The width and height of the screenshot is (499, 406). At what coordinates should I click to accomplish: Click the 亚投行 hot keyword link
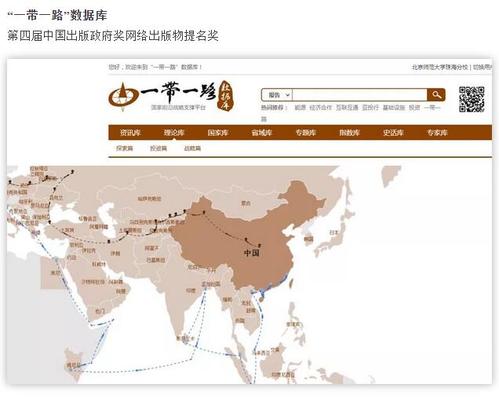tap(370, 108)
